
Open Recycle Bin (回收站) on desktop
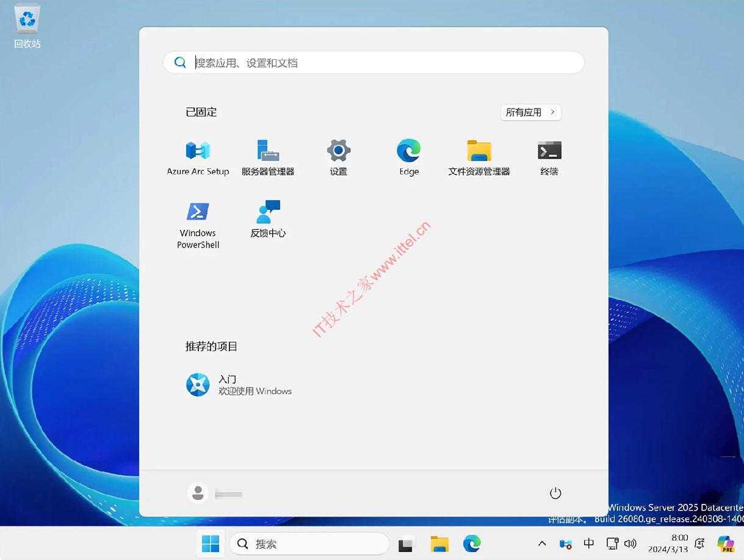pyautogui.click(x=27, y=27)
